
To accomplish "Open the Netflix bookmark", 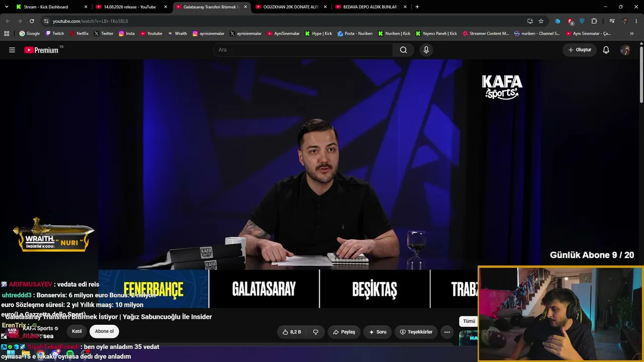I will click(x=79, y=34).
